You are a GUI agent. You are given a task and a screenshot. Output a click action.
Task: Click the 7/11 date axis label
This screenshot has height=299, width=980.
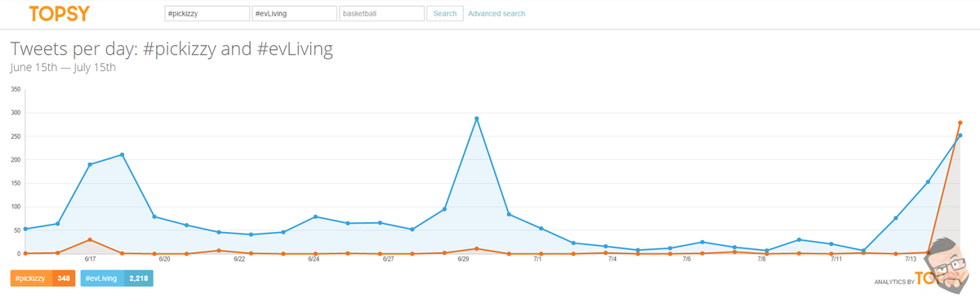tap(836, 258)
